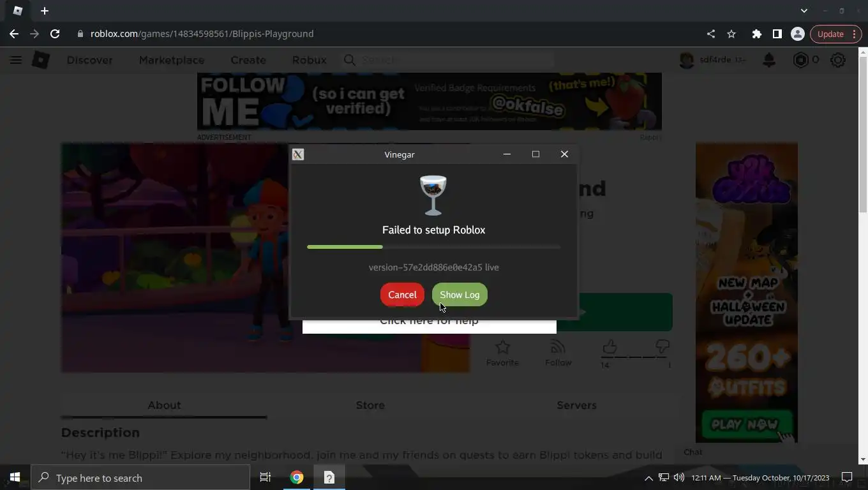868x490 pixels.
Task: Open the Robux page
Action: (309, 60)
